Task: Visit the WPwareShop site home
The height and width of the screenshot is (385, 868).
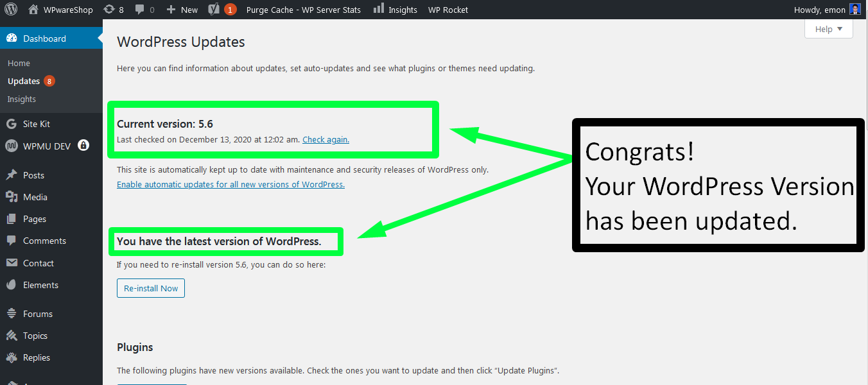Action: coord(61,10)
